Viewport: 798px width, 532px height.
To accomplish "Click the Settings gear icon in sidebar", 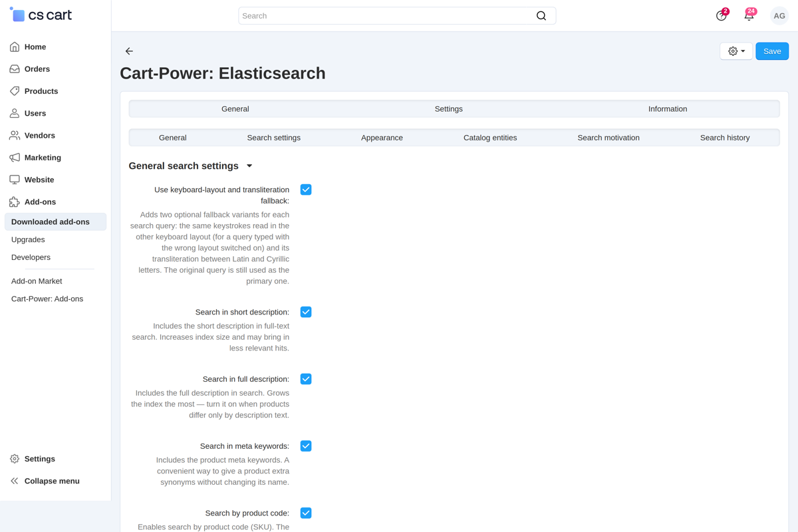I will pos(15,459).
